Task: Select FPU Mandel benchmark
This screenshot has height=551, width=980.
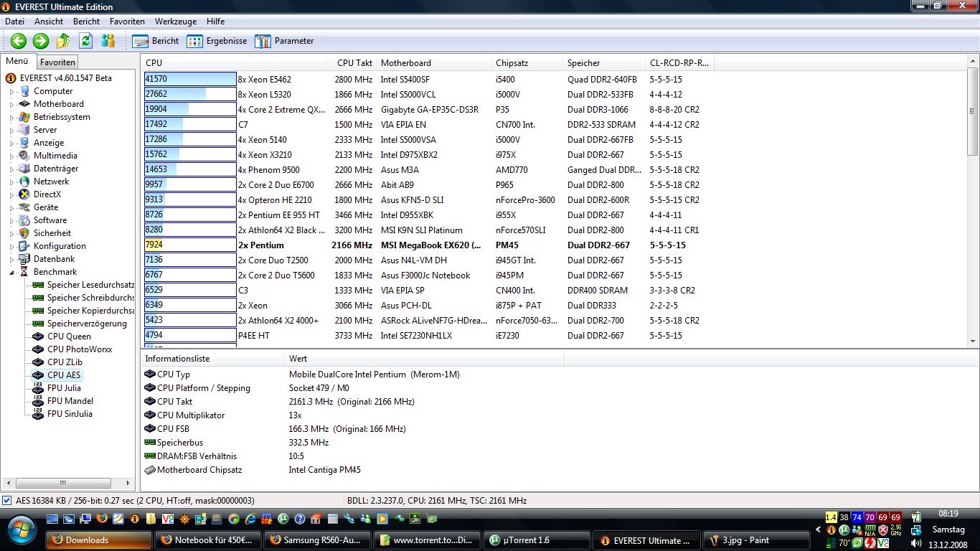Action: [x=62, y=400]
